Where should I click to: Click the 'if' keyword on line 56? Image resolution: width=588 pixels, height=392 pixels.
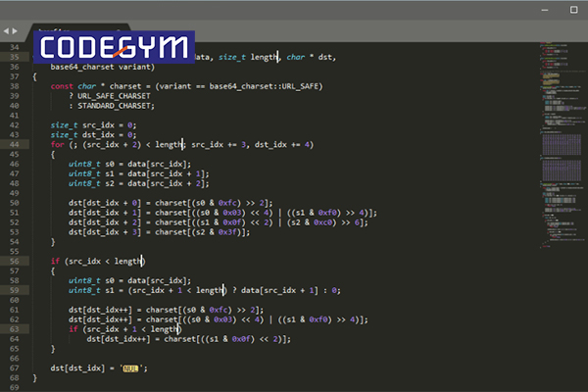[55, 261]
